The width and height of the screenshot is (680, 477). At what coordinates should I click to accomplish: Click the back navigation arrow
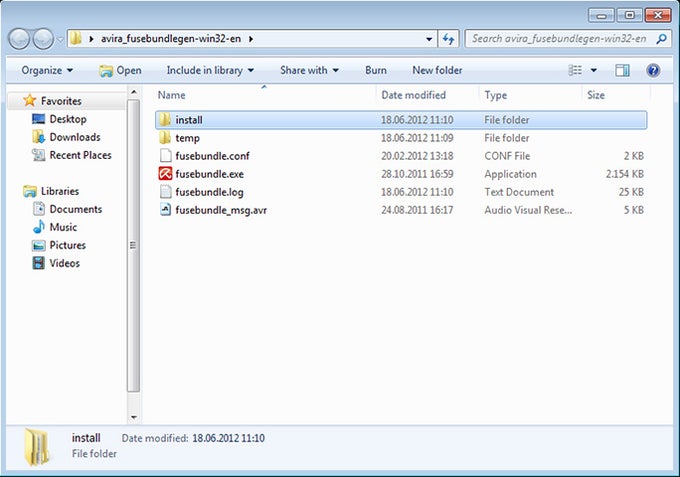(19, 39)
